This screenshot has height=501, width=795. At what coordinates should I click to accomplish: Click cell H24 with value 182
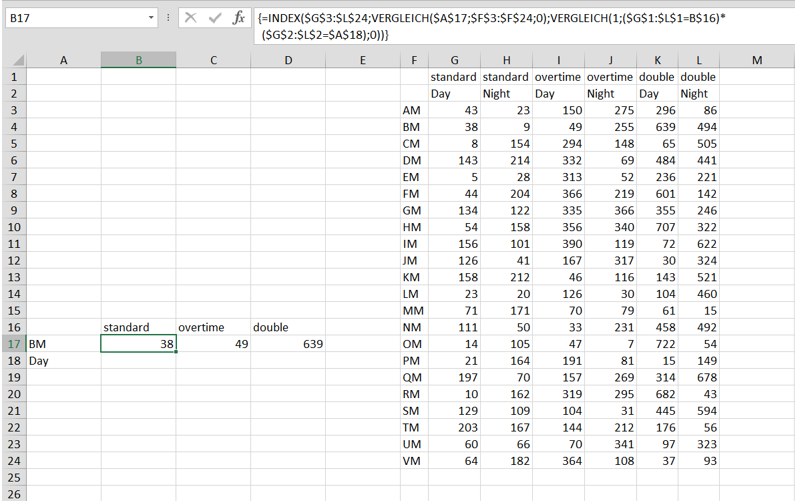pyautogui.click(x=506, y=460)
